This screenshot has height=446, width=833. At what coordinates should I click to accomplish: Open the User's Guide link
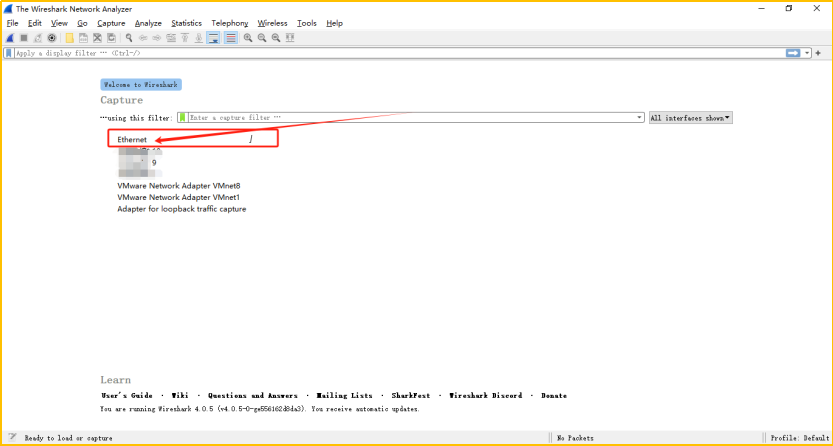click(126, 395)
